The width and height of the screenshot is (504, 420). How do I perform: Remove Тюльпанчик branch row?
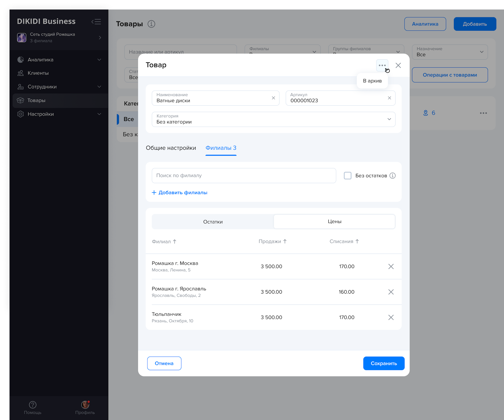coord(391,317)
